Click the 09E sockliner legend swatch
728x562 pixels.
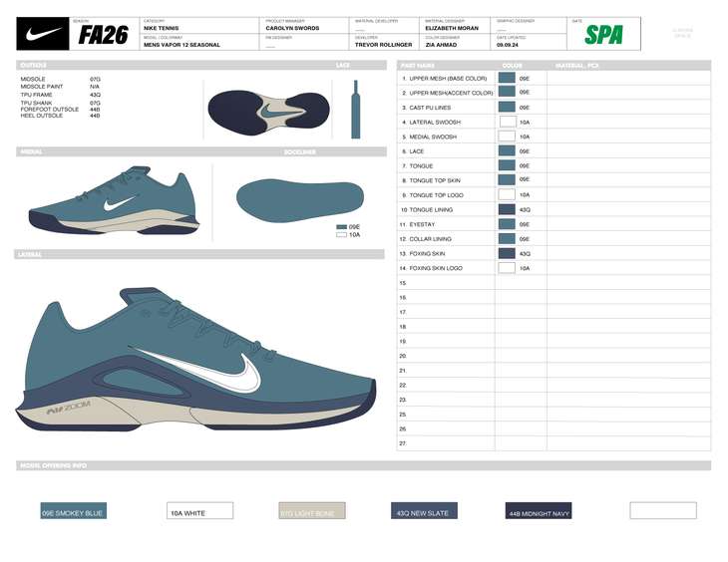pyautogui.click(x=342, y=227)
